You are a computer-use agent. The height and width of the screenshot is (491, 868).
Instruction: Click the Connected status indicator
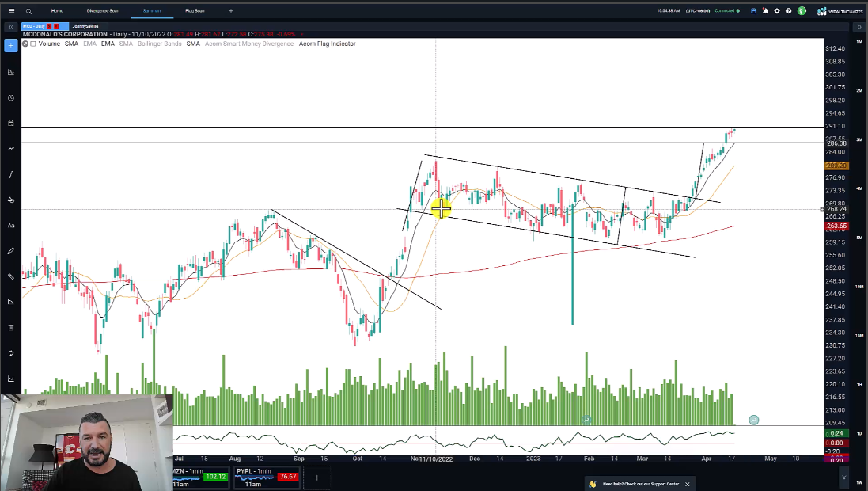click(727, 11)
